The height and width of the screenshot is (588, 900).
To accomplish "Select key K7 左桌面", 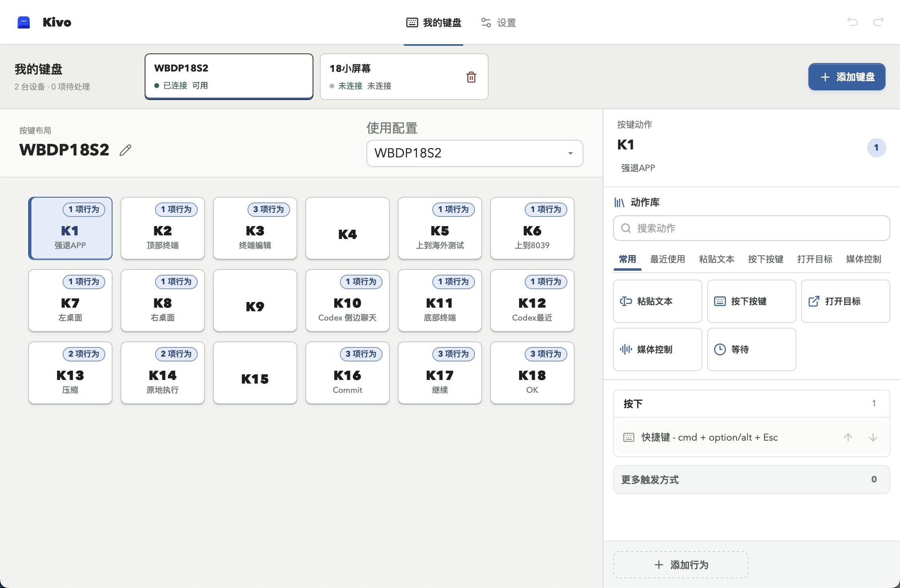I will (70, 300).
